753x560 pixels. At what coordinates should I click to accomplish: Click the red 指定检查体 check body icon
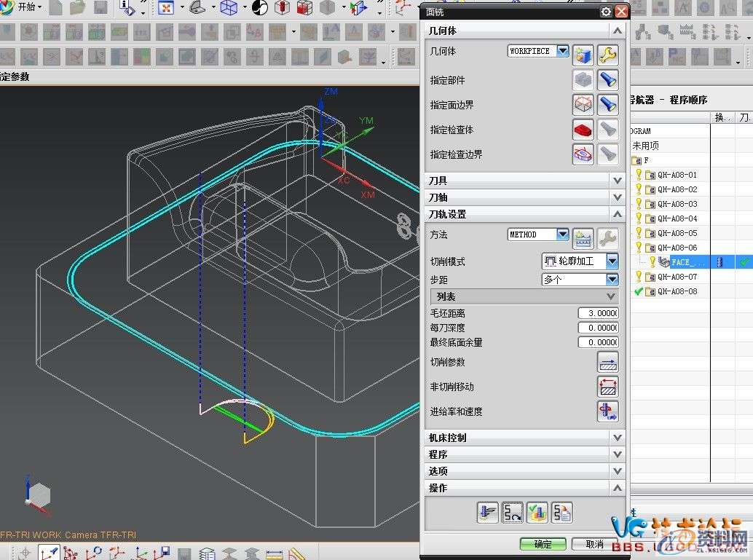(x=583, y=129)
